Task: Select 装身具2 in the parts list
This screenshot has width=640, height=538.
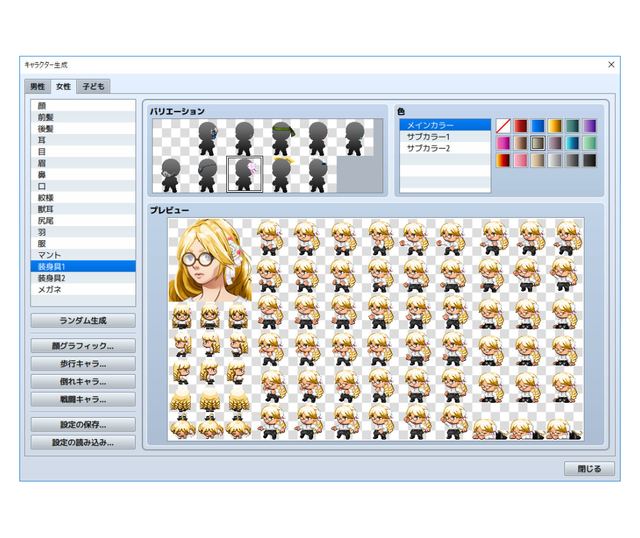Action: [83, 278]
